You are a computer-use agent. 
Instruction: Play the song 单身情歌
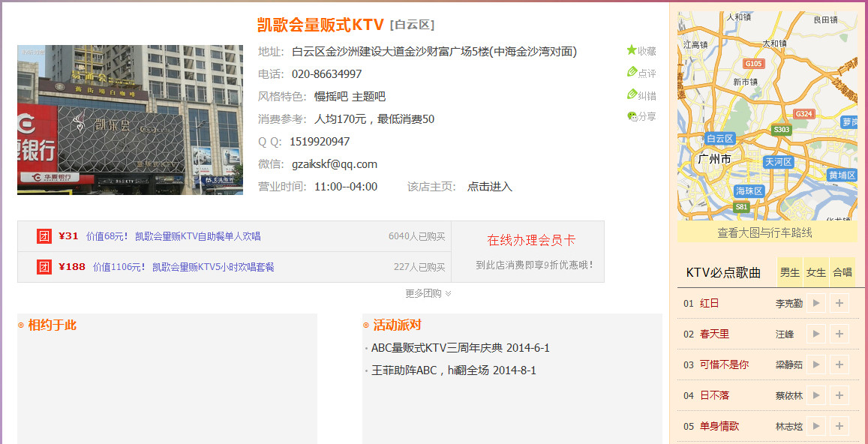pos(816,426)
